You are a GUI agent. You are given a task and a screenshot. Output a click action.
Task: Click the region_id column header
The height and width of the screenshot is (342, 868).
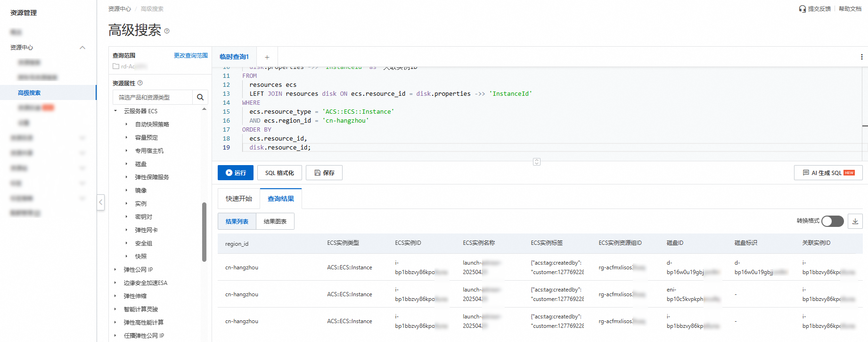[237, 244]
